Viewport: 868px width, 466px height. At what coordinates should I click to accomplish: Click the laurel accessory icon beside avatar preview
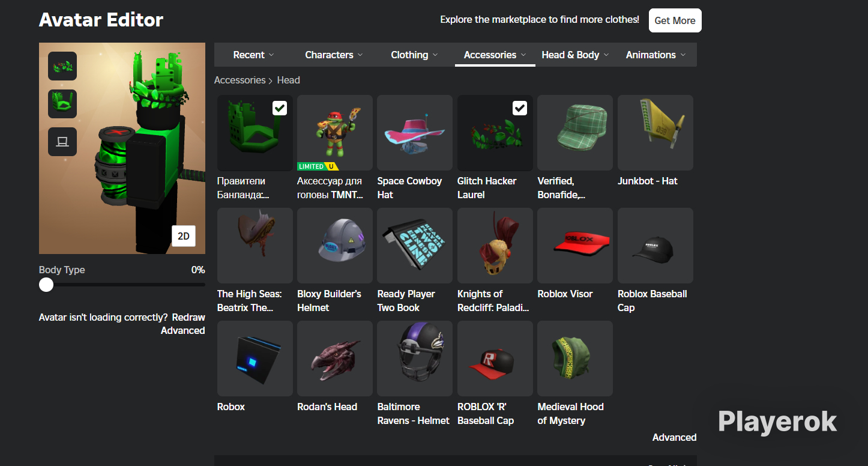click(62, 66)
